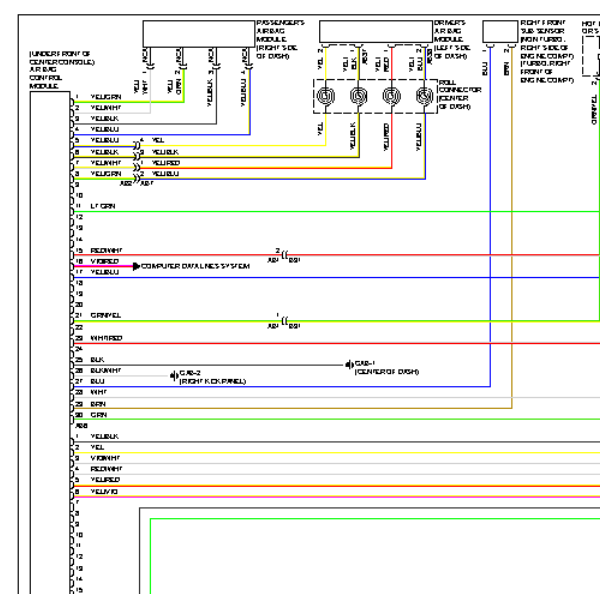Click the Driver's Air Bag Module label
This screenshot has width=600, height=594.
point(452,39)
